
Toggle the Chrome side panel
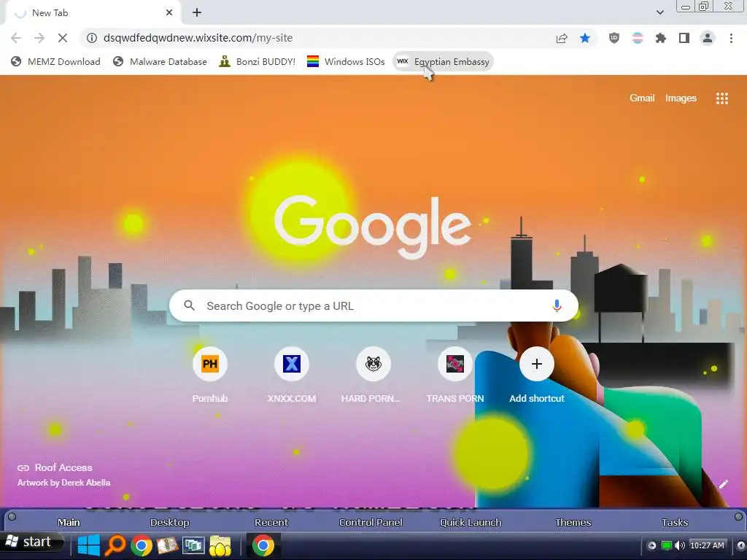coord(684,38)
